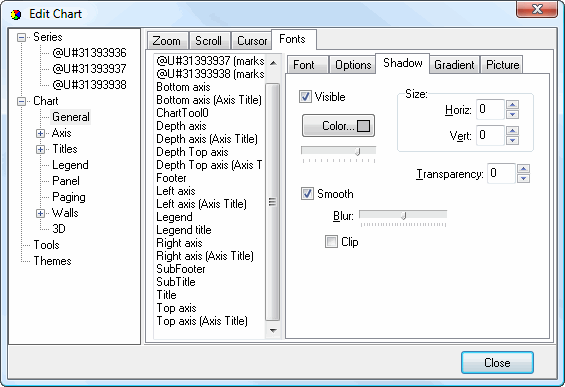
Task: Decrease the Vert size with down arrow
Action: [512, 140]
